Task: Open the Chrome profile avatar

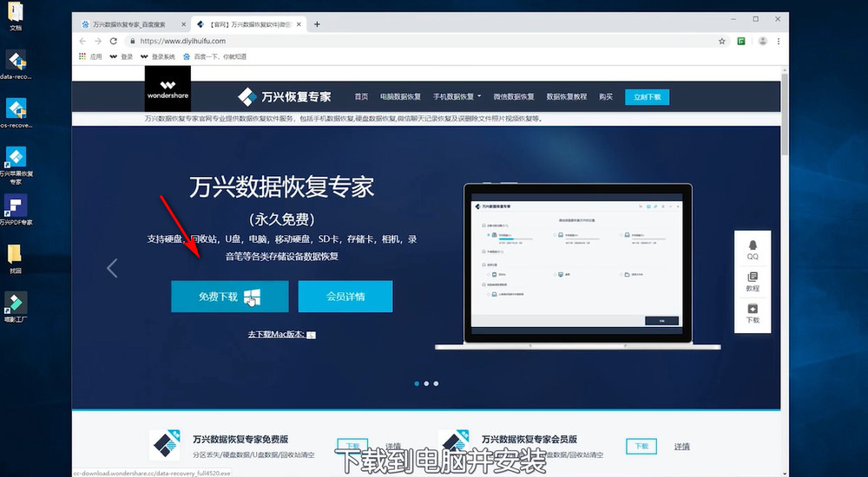Action: pyautogui.click(x=763, y=41)
